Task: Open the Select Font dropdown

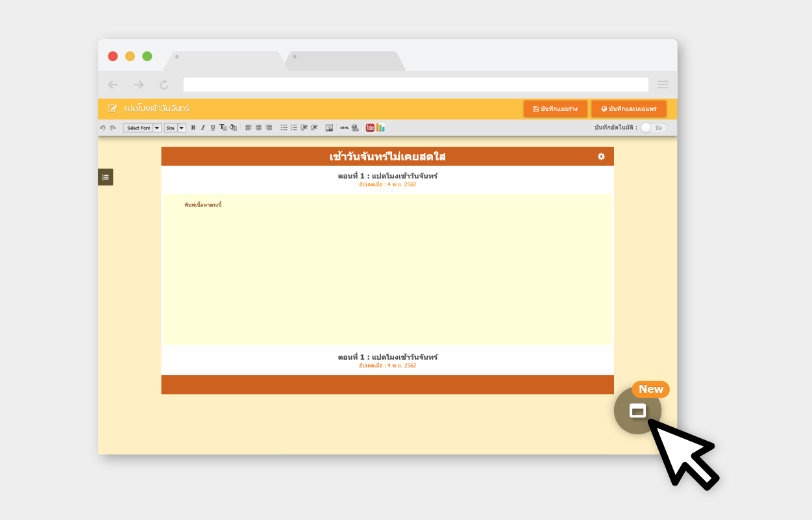Action: 142,128
